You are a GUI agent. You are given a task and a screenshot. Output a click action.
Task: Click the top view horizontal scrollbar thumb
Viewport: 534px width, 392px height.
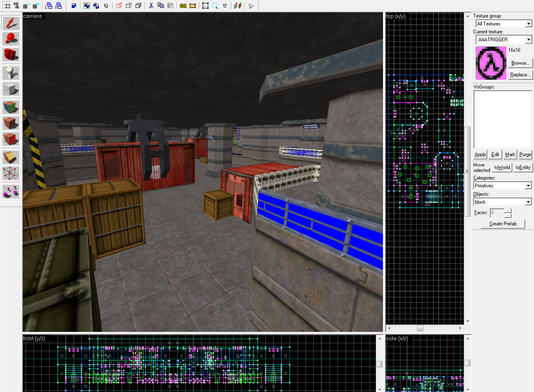click(420, 328)
